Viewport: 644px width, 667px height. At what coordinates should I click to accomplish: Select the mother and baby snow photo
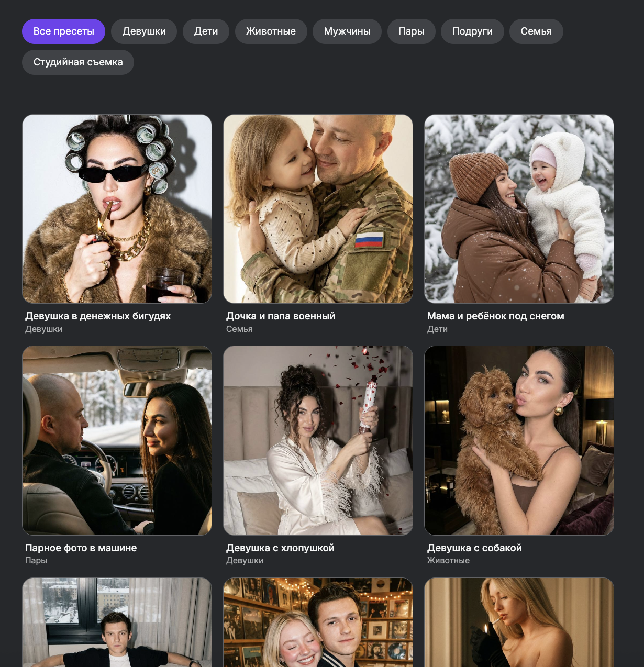pos(519,209)
